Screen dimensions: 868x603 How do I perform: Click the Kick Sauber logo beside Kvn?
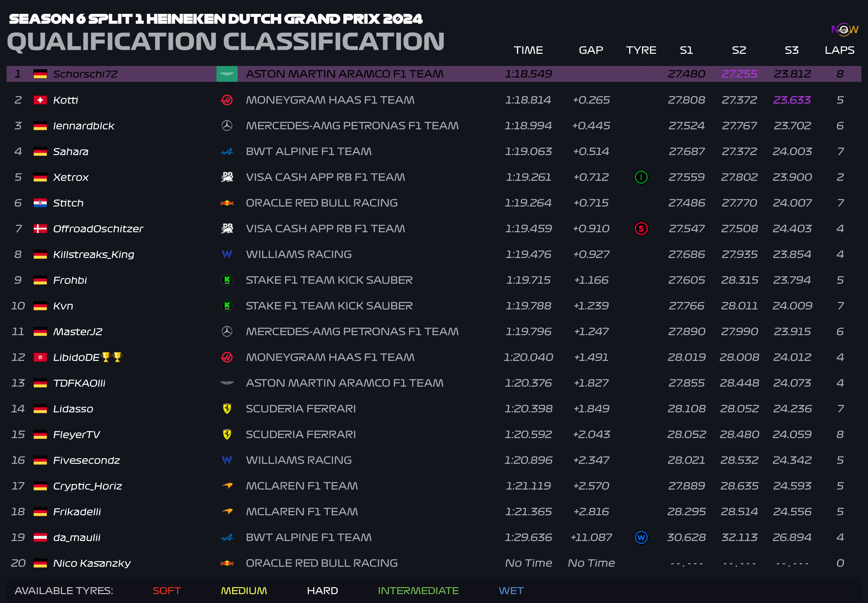pyautogui.click(x=227, y=306)
